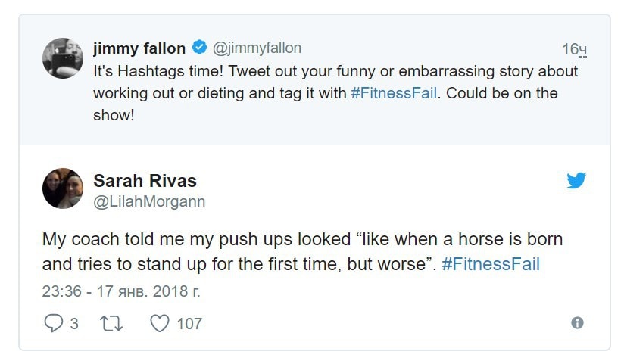Open #FitnessFail hashtag in jimmy fallon's tweet
624x364 pixels.
click(x=394, y=93)
